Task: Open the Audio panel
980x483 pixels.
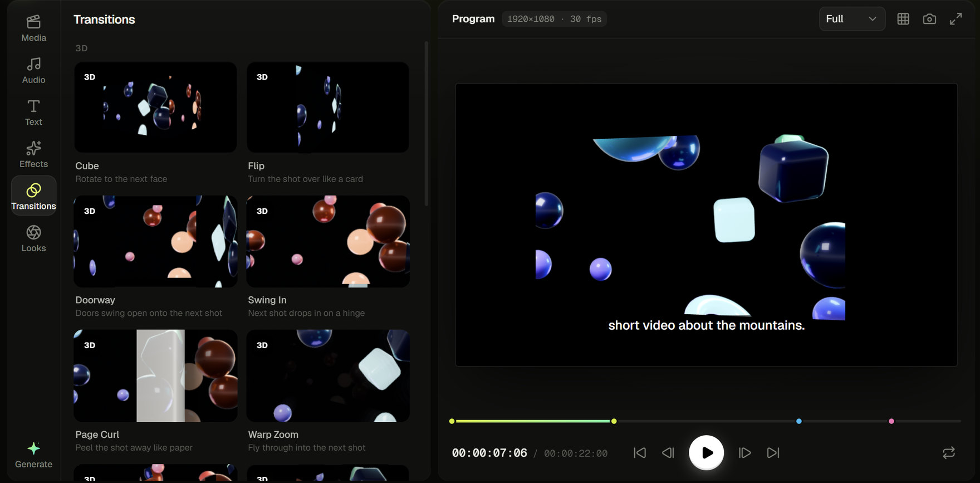Action: pyautogui.click(x=33, y=71)
